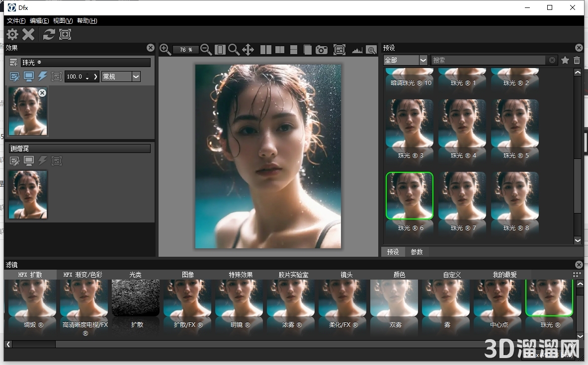This screenshot has width=588, height=365.
Task: Expand the opacity 100.0 arrow
Action: (x=95, y=76)
